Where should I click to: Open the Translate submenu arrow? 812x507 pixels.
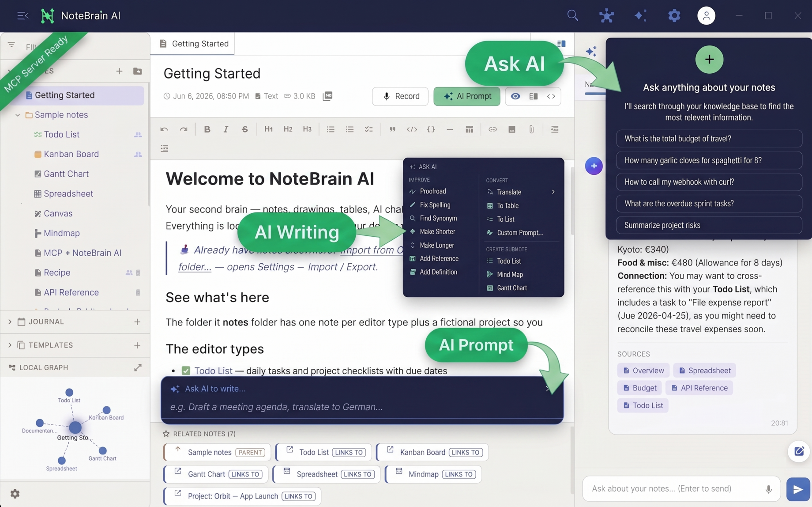click(x=553, y=192)
